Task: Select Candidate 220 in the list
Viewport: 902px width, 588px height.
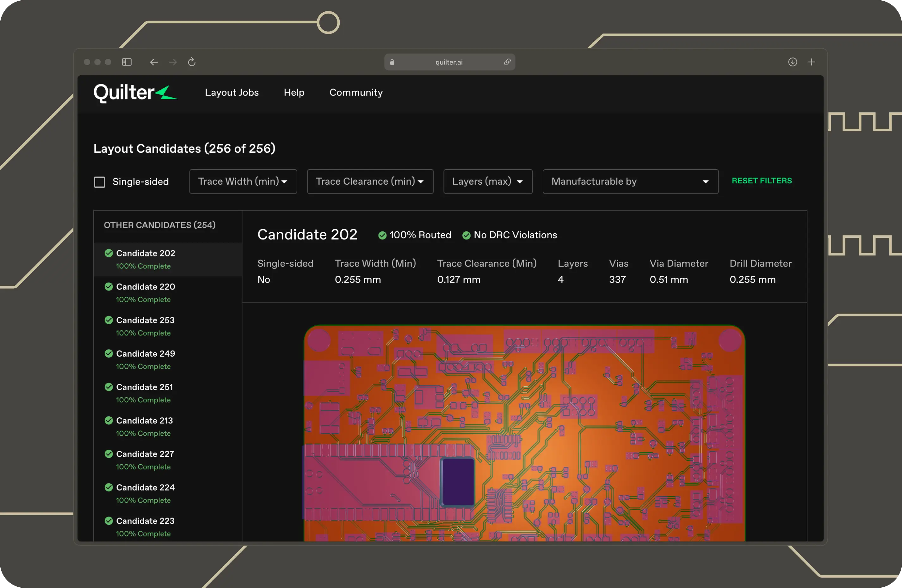Action: tap(168, 293)
